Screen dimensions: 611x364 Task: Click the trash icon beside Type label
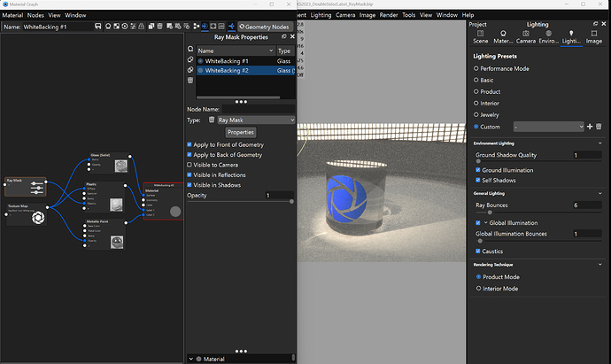(x=212, y=120)
